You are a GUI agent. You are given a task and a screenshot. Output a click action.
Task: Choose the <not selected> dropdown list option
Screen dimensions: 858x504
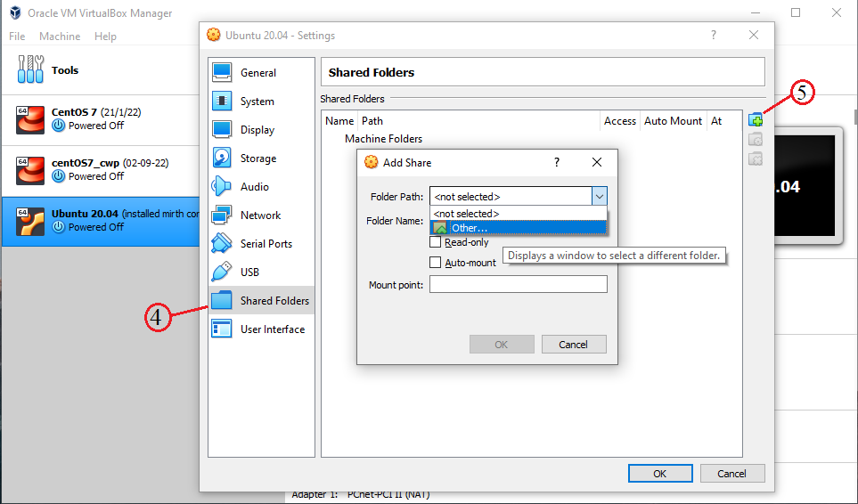tap(519, 213)
